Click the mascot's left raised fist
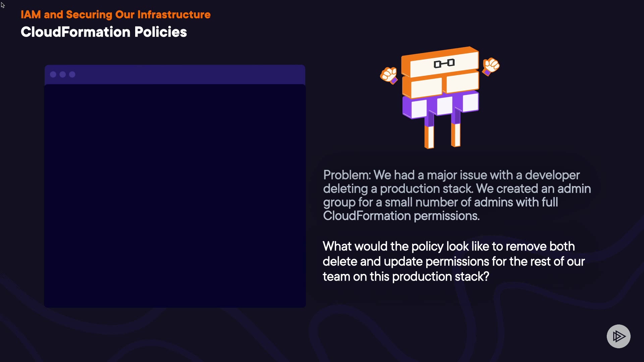Image resolution: width=644 pixels, height=362 pixels. point(389,75)
